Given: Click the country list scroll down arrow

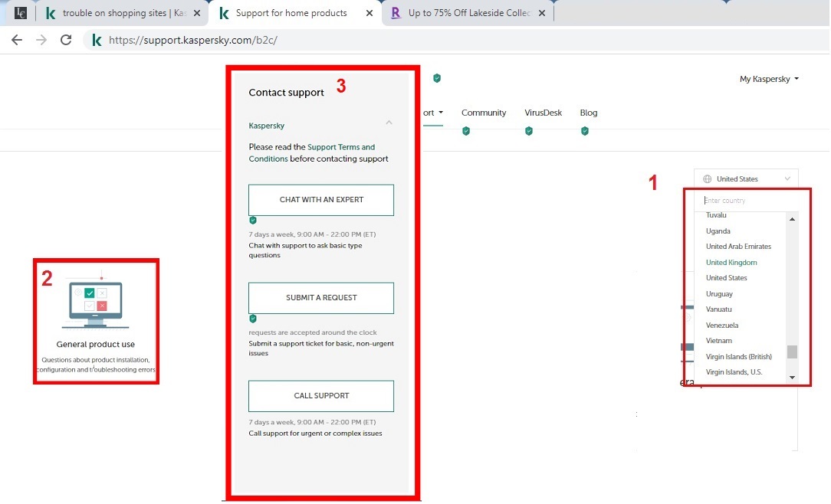Looking at the screenshot, I should pos(792,378).
